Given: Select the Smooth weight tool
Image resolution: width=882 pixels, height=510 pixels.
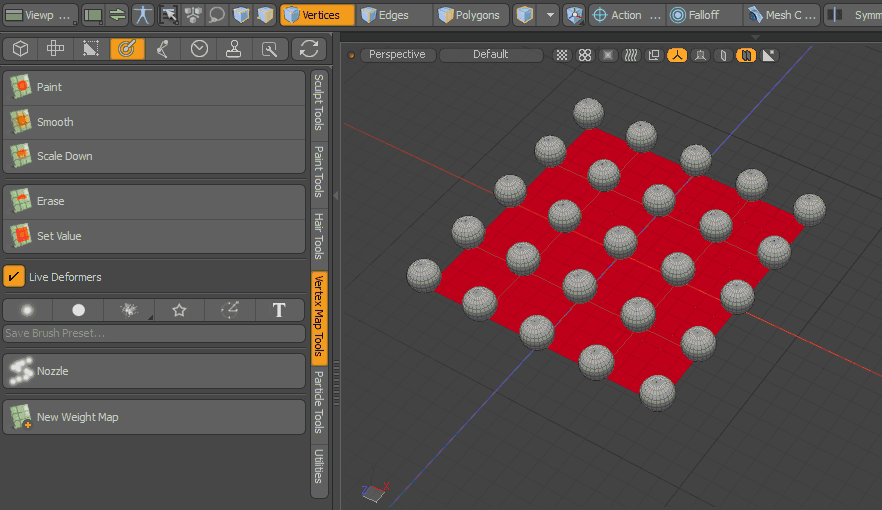Looking at the screenshot, I should tap(154, 122).
